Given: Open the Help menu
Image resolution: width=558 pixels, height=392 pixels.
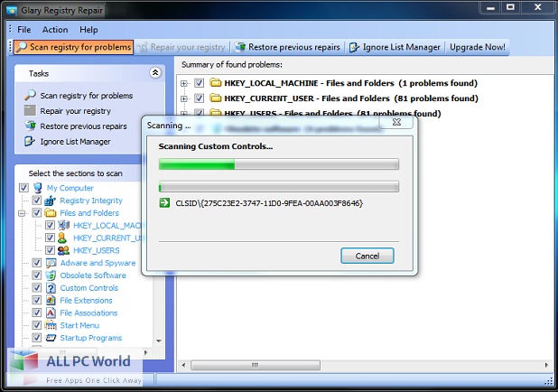Looking at the screenshot, I should [88, 30].
